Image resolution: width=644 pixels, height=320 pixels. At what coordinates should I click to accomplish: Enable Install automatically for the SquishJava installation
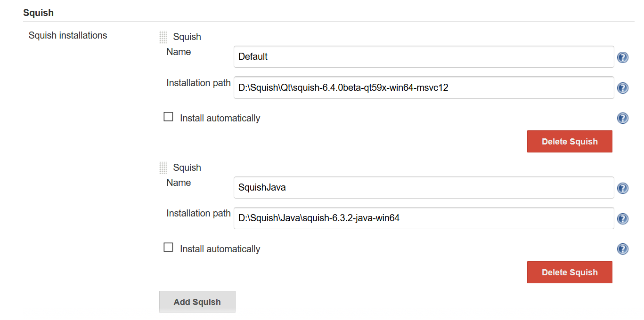168,248
